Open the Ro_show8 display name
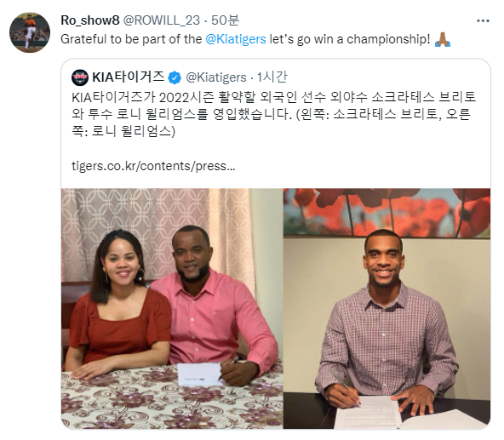Viewport: 504px width, 440px height. 90,20
